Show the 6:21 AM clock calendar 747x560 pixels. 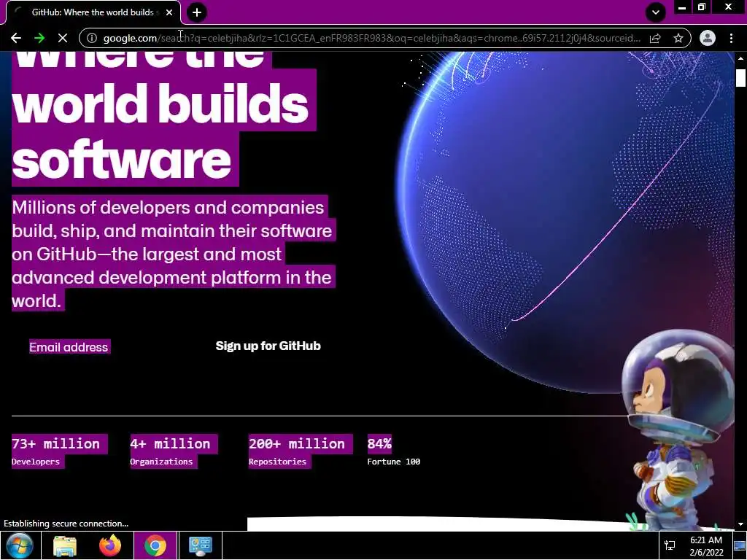coord(706,545)
